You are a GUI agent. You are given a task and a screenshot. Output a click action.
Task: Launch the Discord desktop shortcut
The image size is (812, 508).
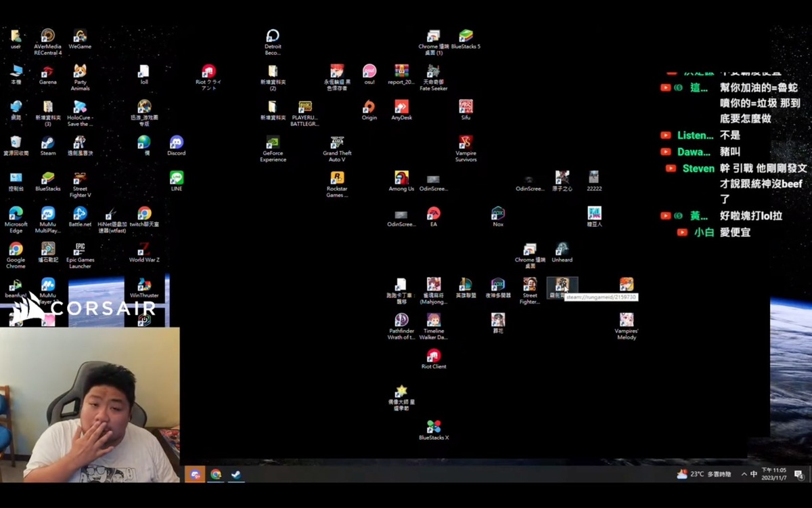pos(176,146)
